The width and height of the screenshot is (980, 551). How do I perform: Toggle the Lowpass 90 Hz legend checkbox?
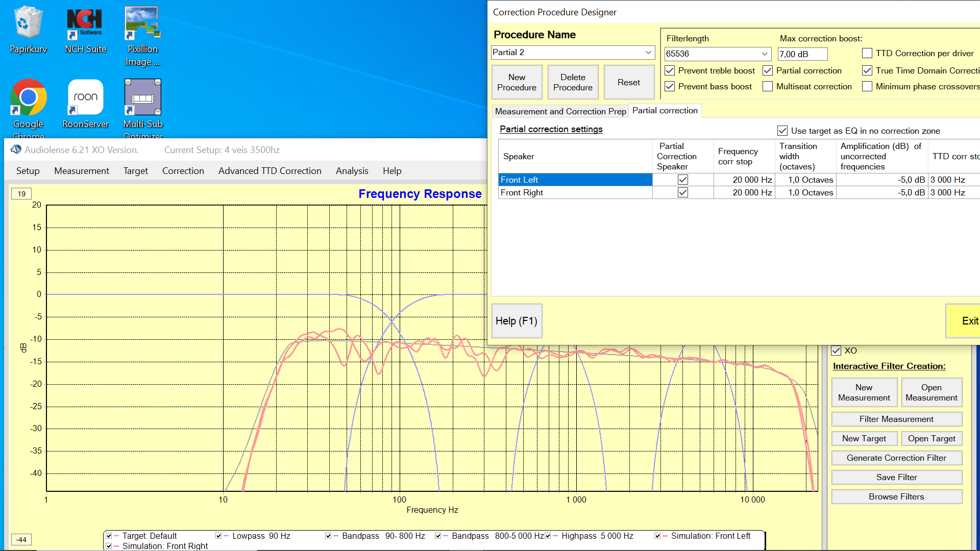point(218,536)
